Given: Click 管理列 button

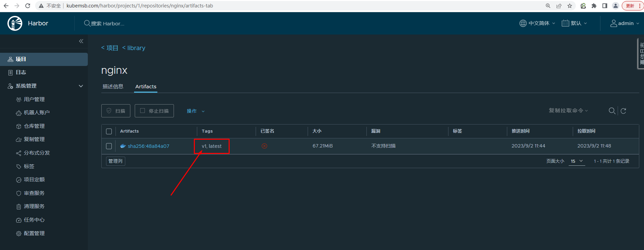Looking at the screenshot, I should pyautogui.click(x=115, y=161).
